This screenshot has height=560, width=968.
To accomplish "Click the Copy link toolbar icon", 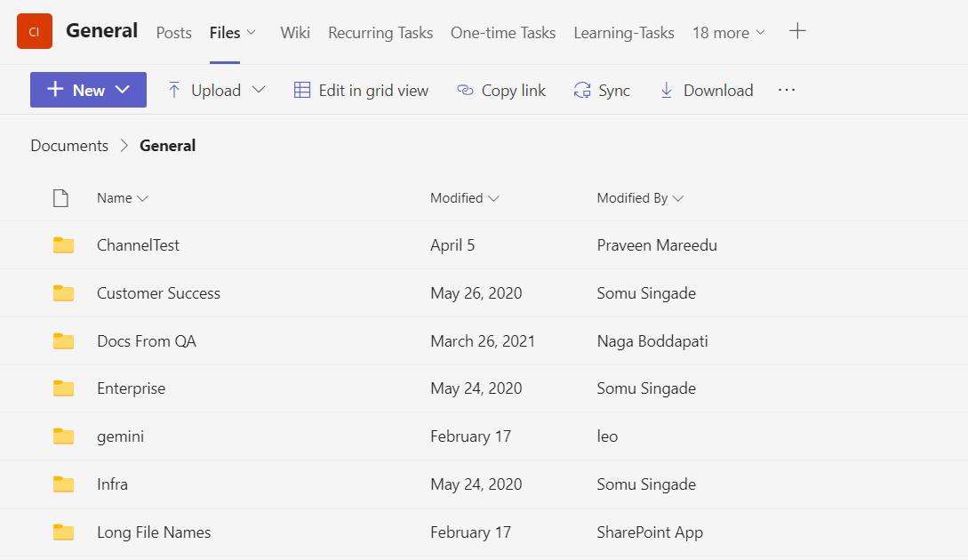I will (465, 90).
